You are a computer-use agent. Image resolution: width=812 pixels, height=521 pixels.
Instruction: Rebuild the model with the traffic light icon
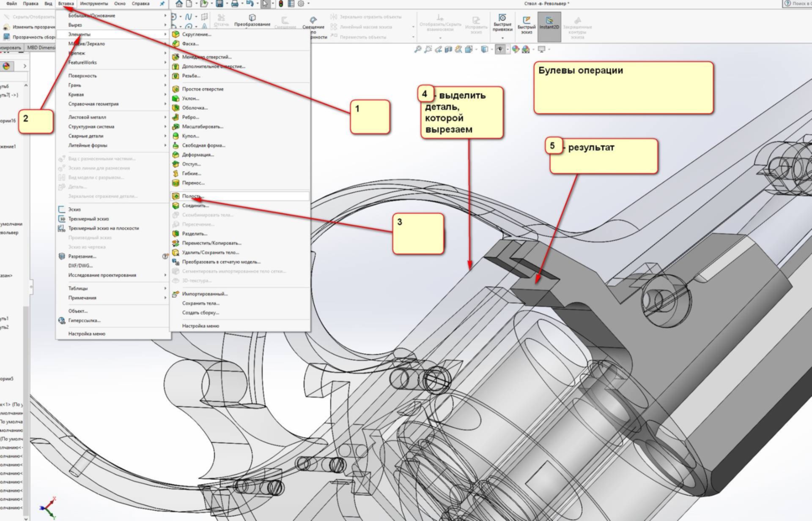tap(281, 4)
